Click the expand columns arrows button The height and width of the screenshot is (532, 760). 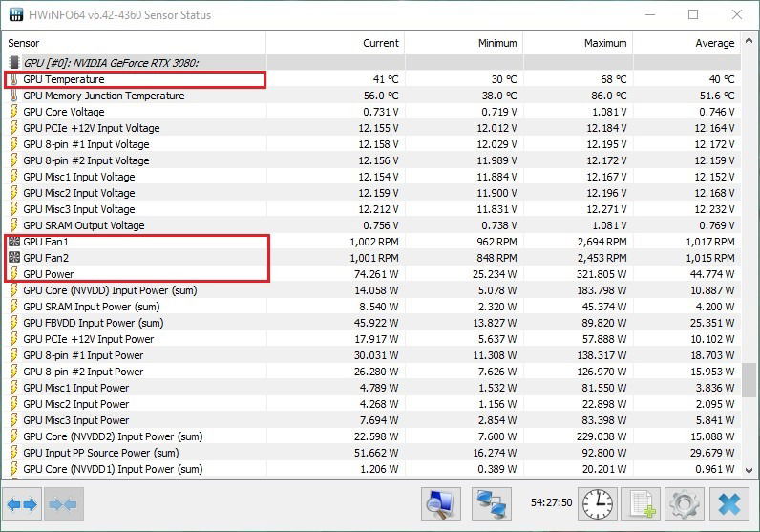point(22,504)
